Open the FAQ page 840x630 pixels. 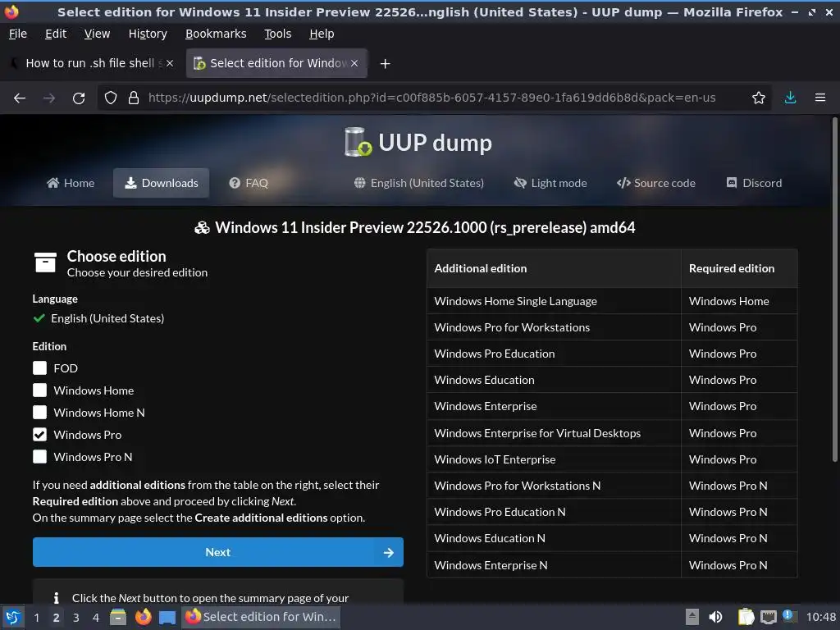pos(249,183)
